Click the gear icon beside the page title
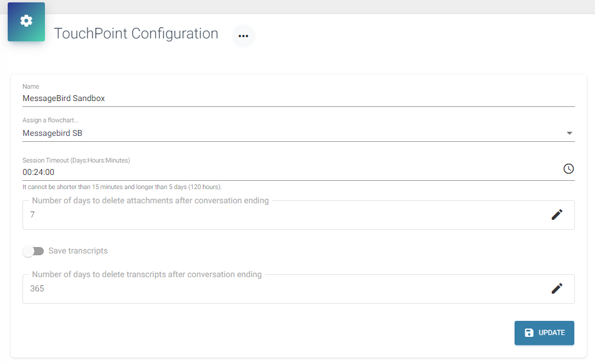Image resolution: width=595 pixels, height=364 pixels. point(26,21)
